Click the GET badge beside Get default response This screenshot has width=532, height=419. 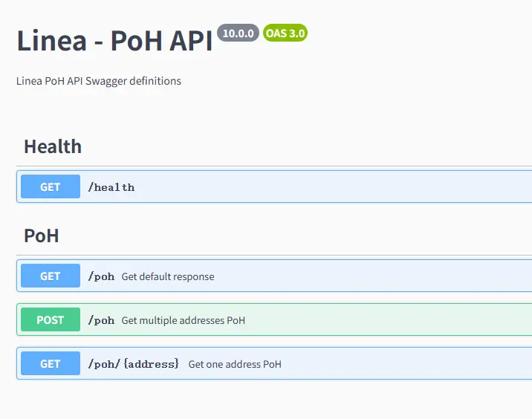coord(51,276)
